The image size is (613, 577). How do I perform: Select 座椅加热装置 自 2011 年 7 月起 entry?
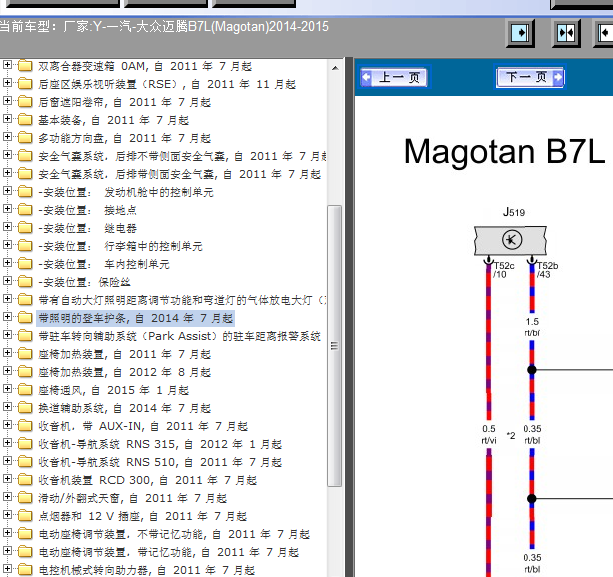click(124, 354)
